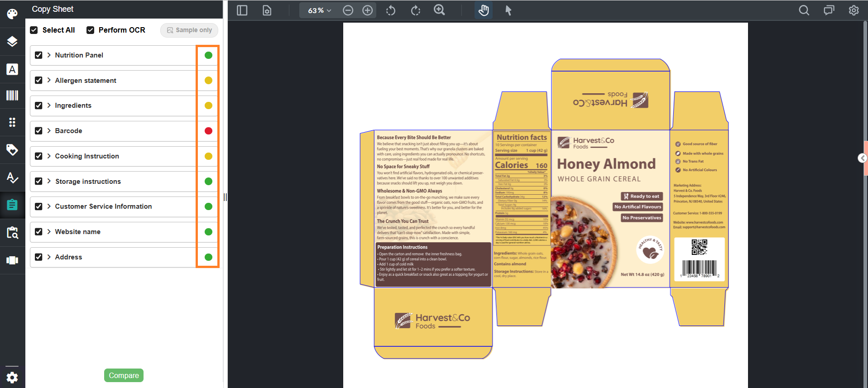Uncheck the Barcode item checkbox
This screenshot has width=868, height=388.
pyautogui.click(x=38, y=131)
